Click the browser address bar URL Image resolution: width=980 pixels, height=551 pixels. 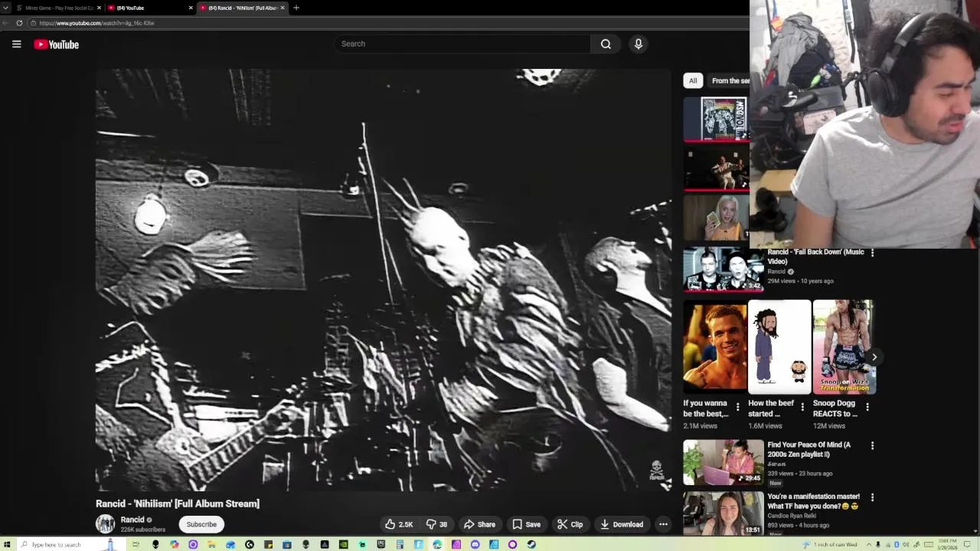96,23
